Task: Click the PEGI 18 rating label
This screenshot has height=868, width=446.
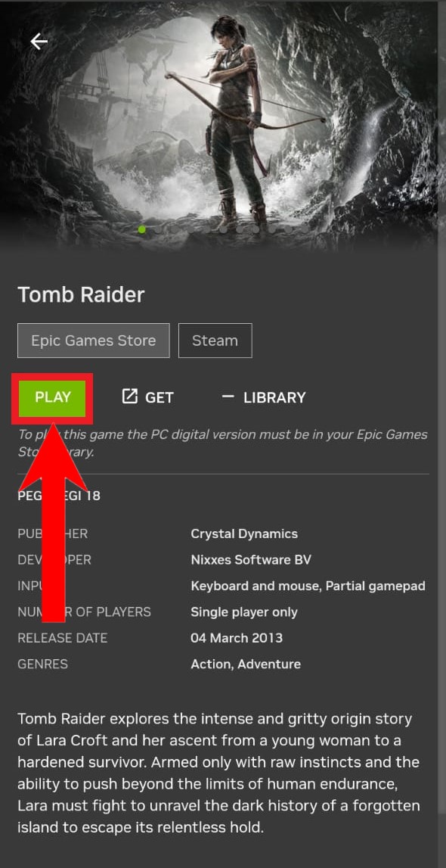Action: [59, 495]
